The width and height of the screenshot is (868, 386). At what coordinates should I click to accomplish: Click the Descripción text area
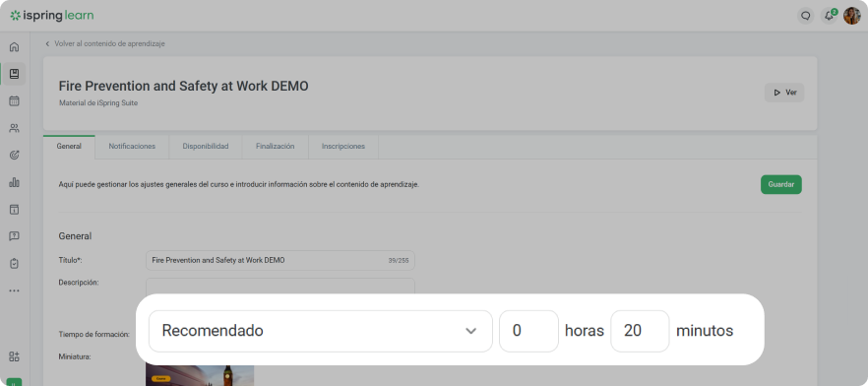point(280,287)
